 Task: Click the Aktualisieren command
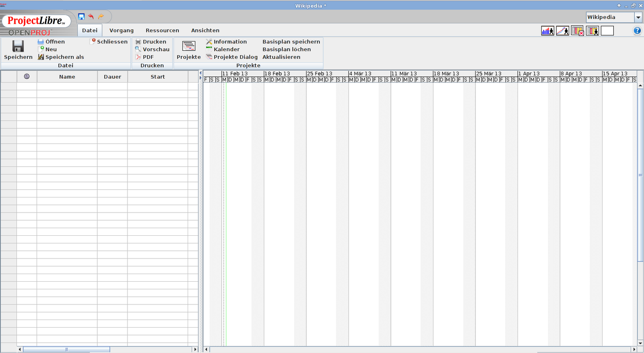[x=282, y=57]
